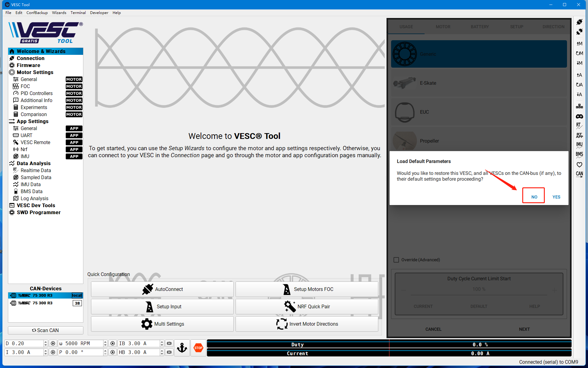Click the BMS data stream icon
Image resolution: width=588 pixels, height=368 pixels.
coord(579,154)
